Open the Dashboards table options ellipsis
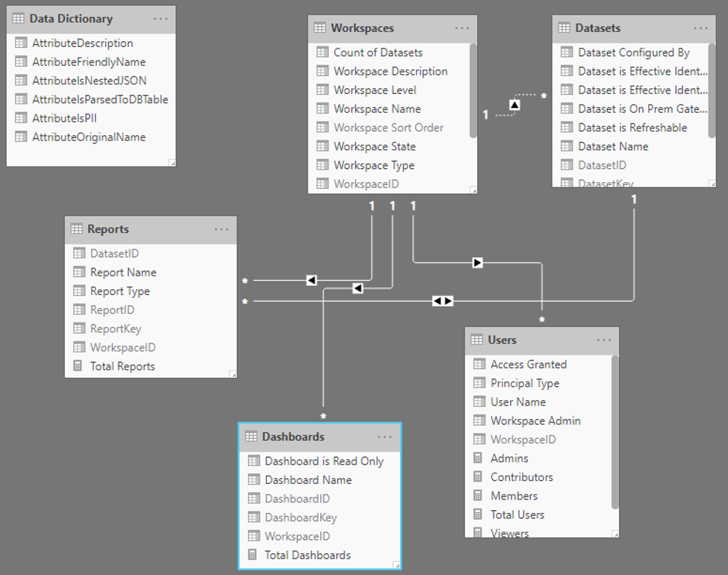 pos(385,437)
